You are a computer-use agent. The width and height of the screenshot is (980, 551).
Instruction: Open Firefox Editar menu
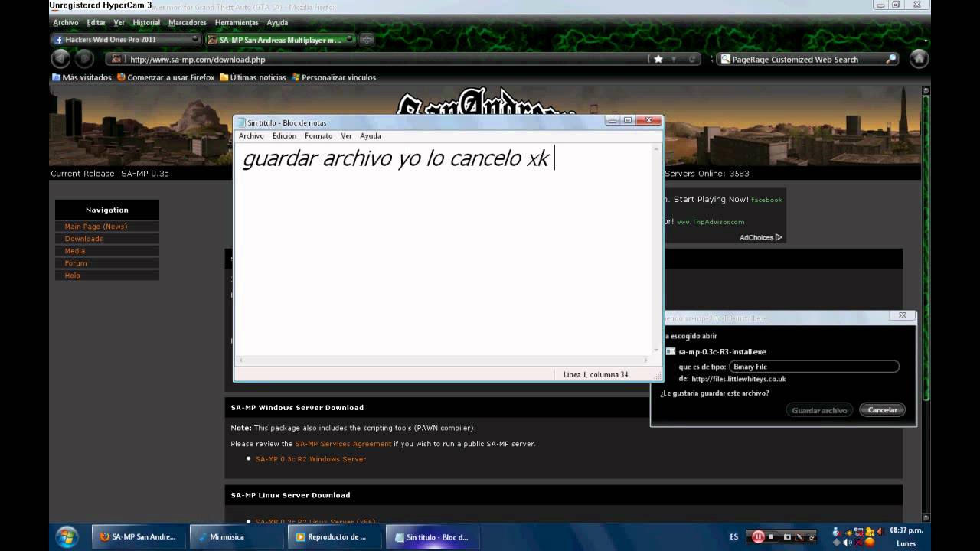pos(96,23)
